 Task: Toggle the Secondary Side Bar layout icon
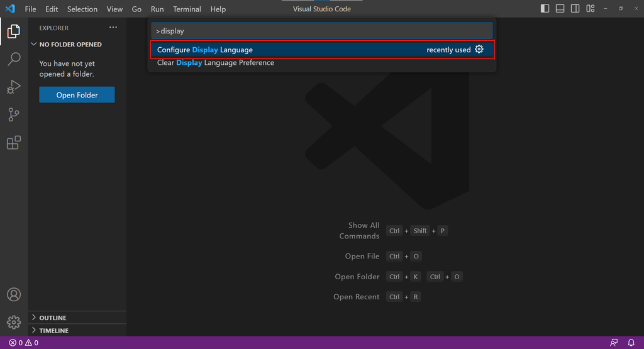tap(575, 9)
